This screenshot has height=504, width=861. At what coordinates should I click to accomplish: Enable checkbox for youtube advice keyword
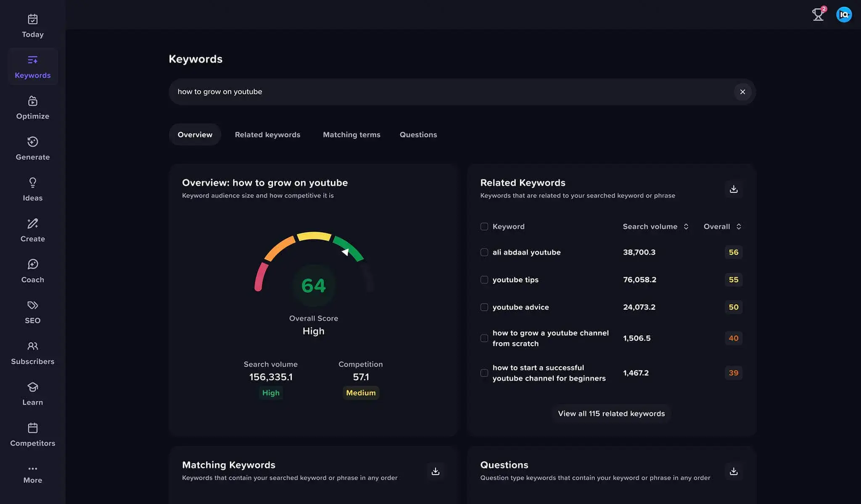(485, 307)
